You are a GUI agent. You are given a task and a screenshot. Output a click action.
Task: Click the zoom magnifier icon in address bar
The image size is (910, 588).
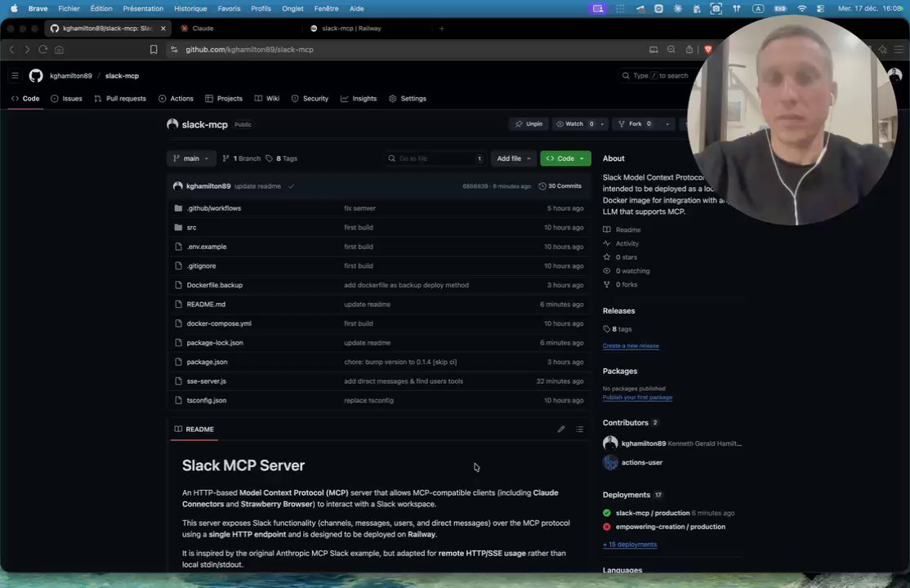coord(671,49)
